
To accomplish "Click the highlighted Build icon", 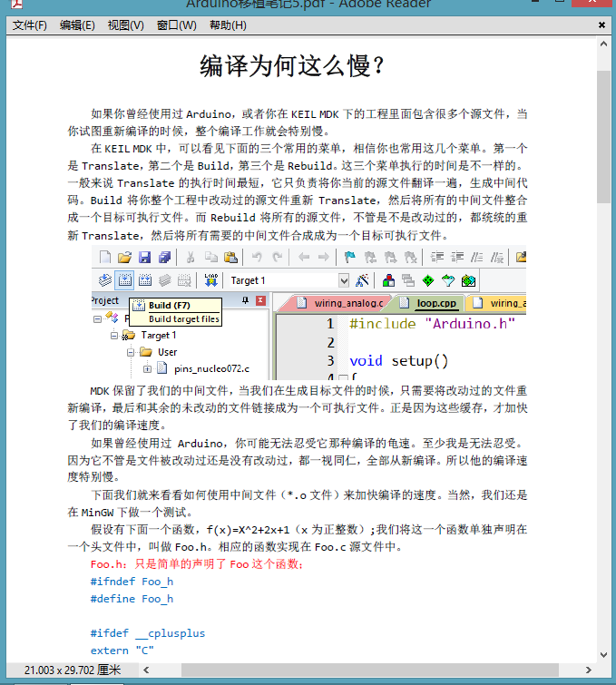I will pos(124,280).
